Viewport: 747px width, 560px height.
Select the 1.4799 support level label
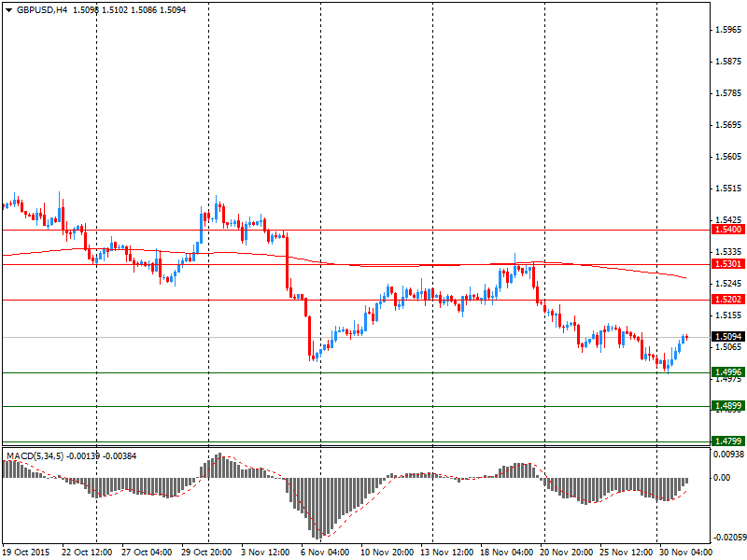(728, 441)
